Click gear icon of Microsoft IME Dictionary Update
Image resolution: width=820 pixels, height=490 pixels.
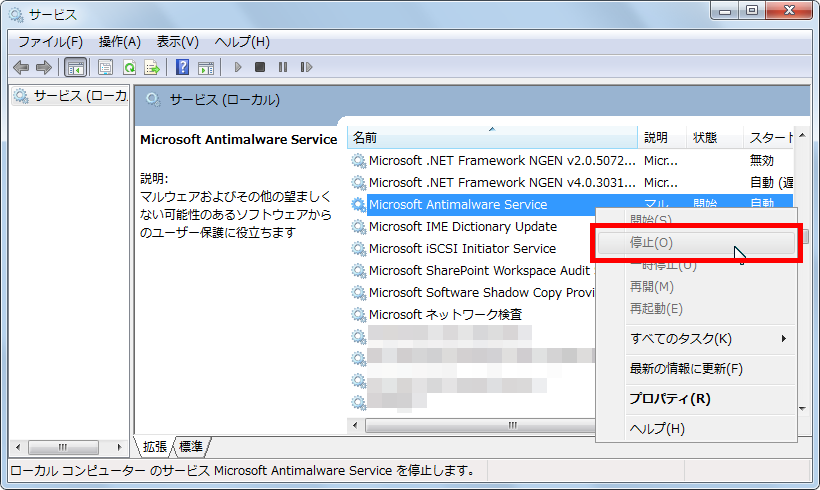pyautogui.click(x=358, y=226)
